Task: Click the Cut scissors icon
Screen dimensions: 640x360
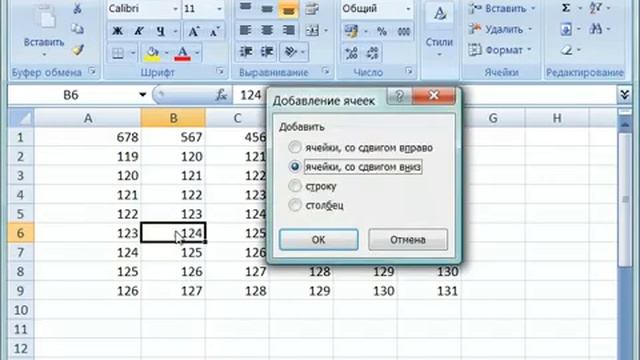Action: pos(77,8)
